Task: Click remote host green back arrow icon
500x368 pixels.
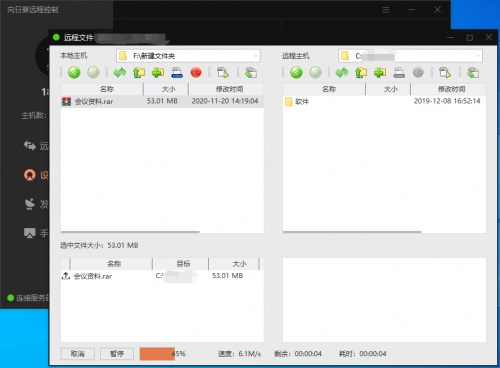Action: tap(296, 72)
